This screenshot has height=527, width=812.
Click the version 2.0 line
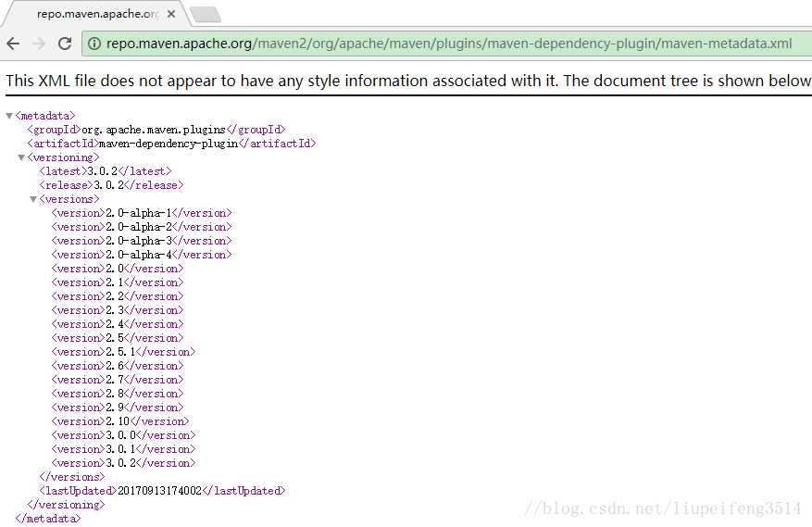click(x=117, y=269)
